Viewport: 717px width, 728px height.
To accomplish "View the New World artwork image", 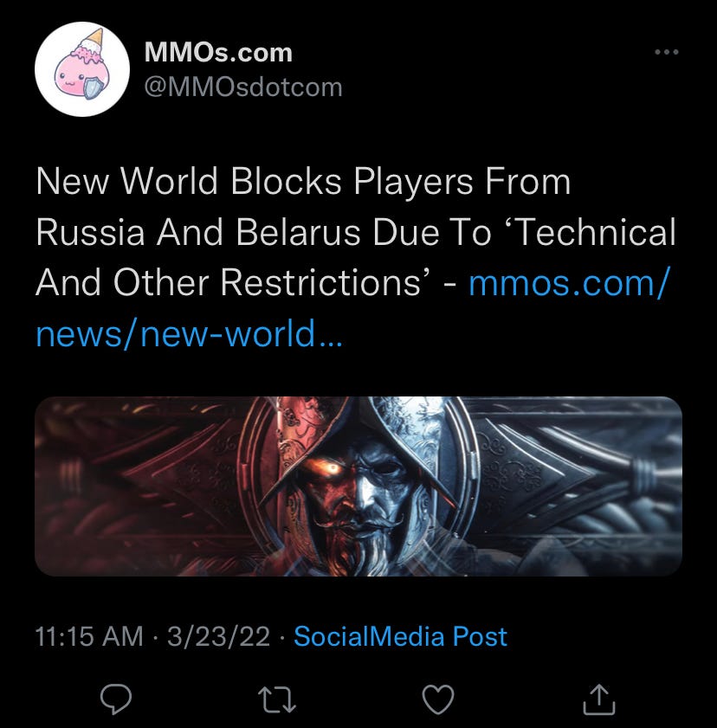I will point(358,486).
